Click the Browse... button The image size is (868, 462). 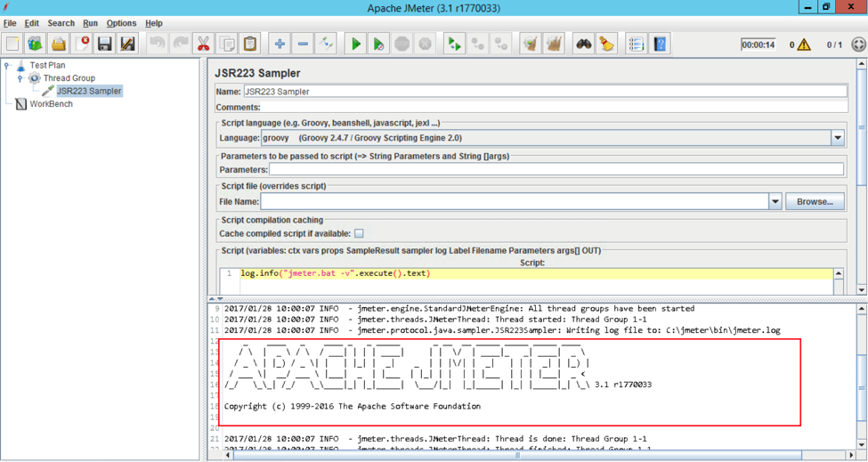coord(815,201)
